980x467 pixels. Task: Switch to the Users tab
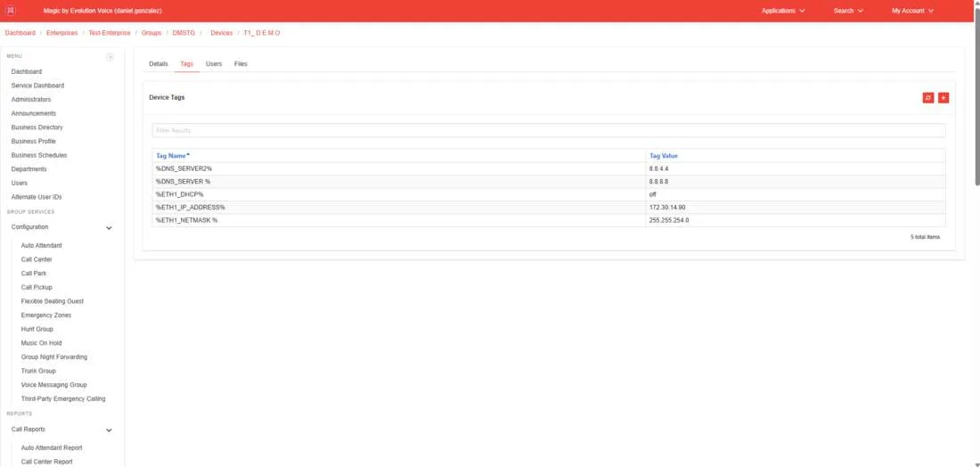point(214,64)
